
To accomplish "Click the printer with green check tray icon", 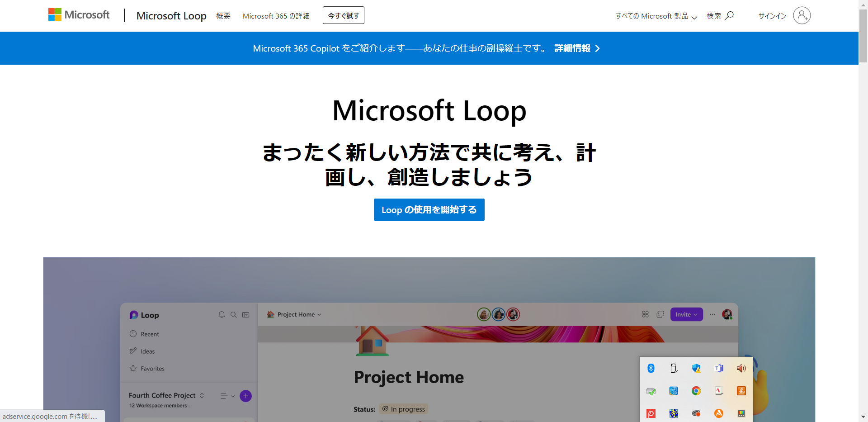I will click(651, 391).
